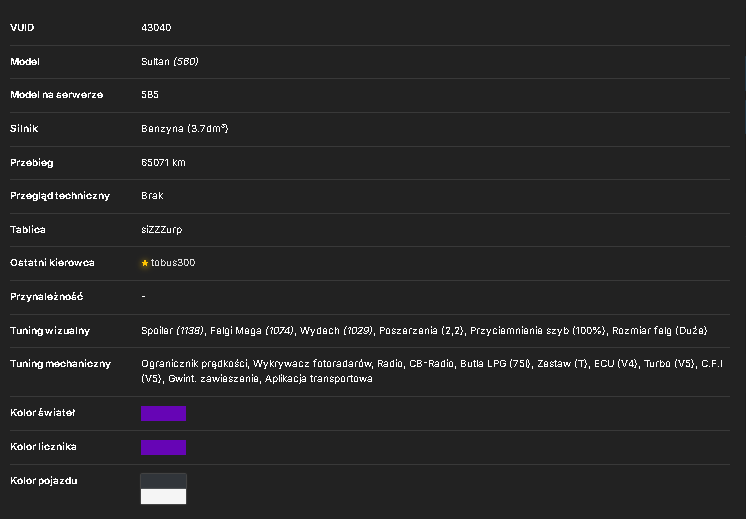This screenshot has height=519, width=746.
Task: Click the Kolor pojazdu row label
Action: [44, 481]
